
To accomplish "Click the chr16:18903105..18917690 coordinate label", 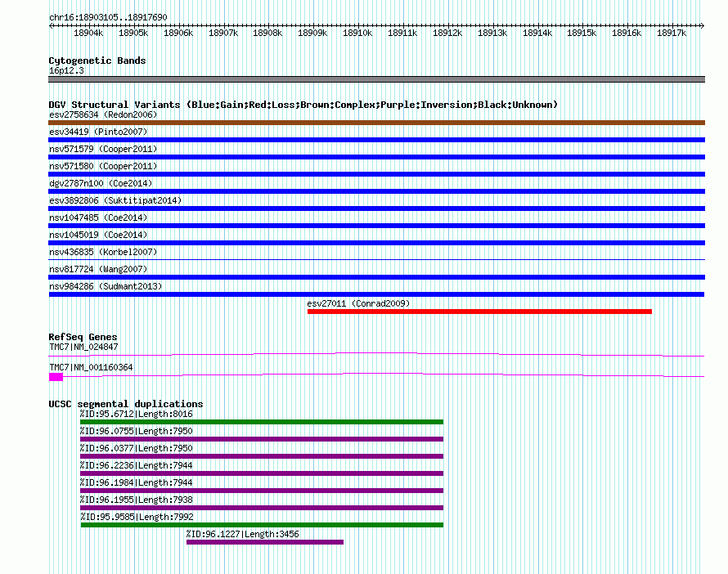I will click(108, 17).
